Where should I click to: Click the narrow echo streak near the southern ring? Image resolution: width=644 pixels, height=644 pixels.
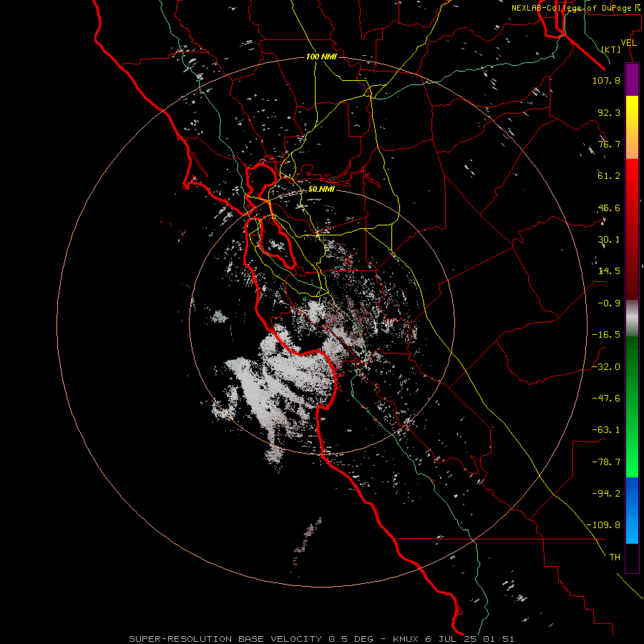click(307, 545)
